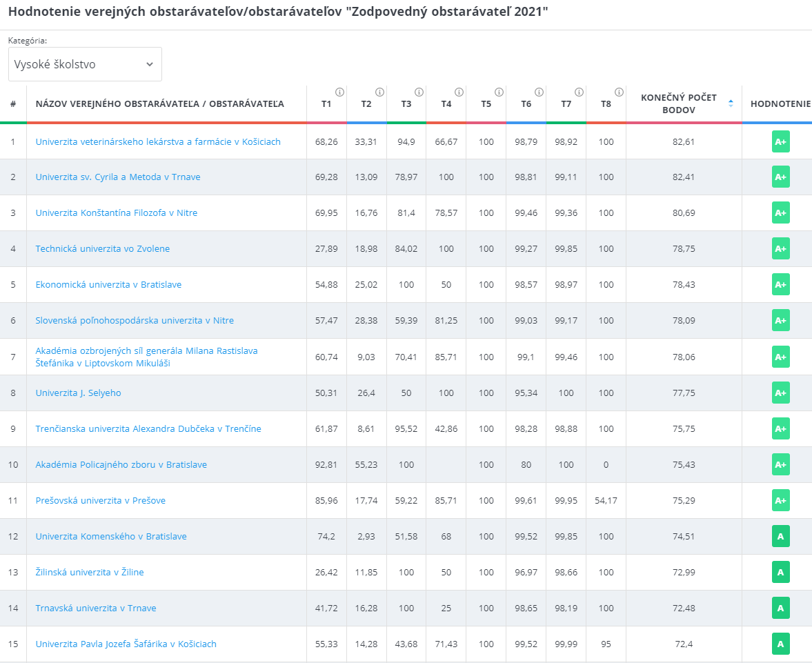This screenshot has height=663, width=812.
Task: Click A badge for Univerzita Pavla Jozefa Šafárika
Action: point(780,644)
